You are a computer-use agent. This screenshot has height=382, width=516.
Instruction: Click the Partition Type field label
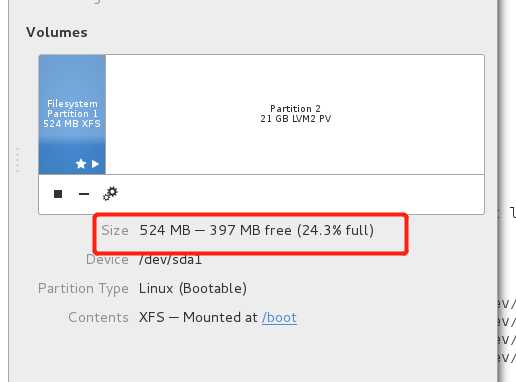tap(83, 289)
